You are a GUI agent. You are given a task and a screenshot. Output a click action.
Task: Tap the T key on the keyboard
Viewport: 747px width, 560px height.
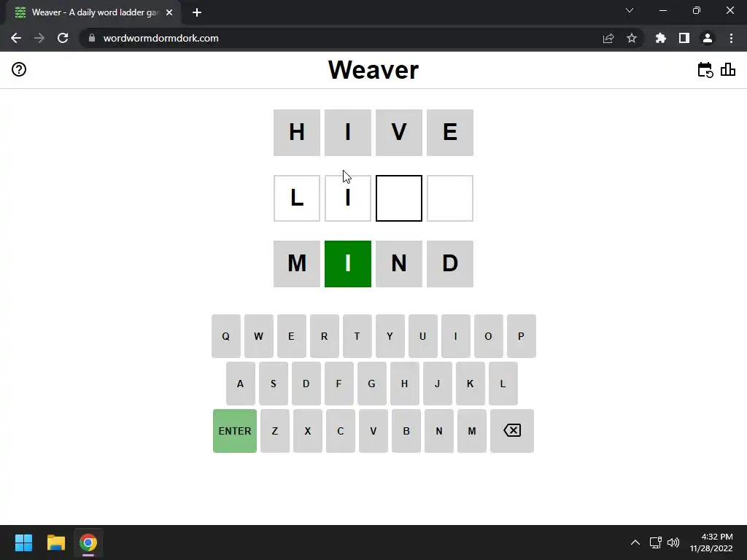pos(357,336)
